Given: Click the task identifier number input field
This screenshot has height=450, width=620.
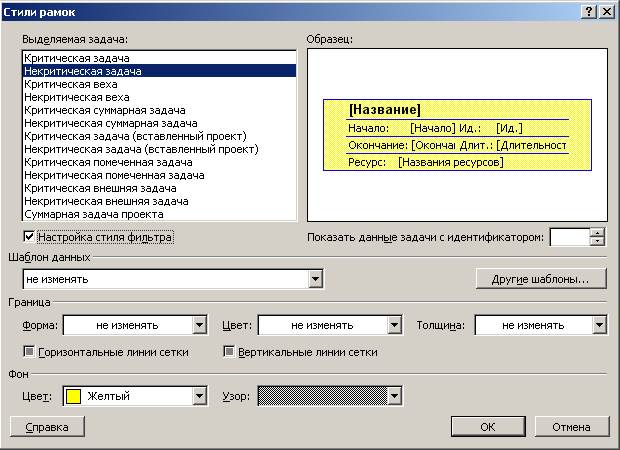Looking at the screenshot, I should (x=569, y=237).
